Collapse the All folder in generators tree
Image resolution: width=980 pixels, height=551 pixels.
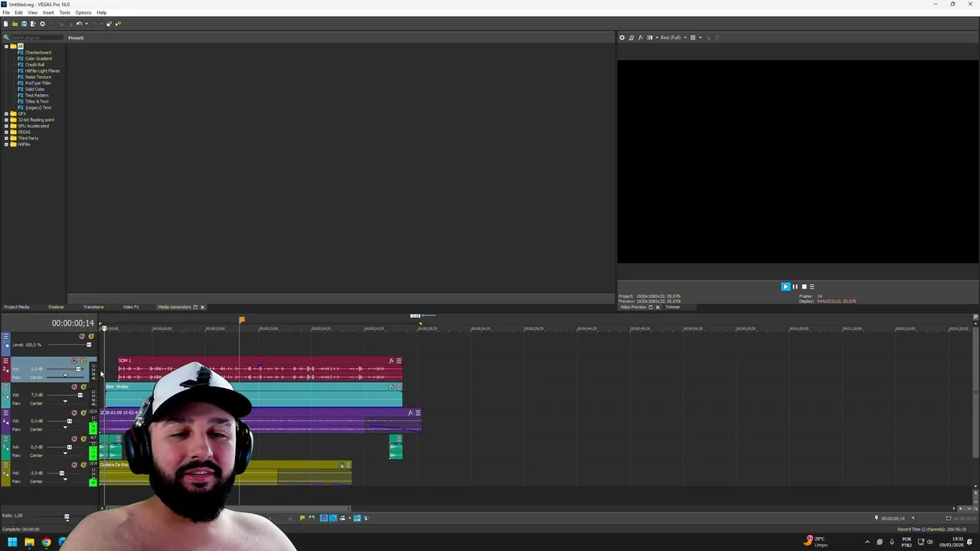[6, 47]
